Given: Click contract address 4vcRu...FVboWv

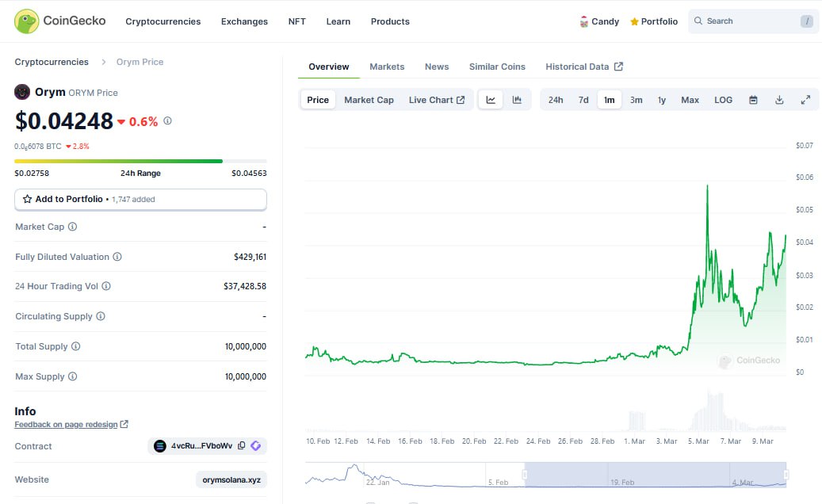Looking at the screenshot, I should click(x=201, y=446).
